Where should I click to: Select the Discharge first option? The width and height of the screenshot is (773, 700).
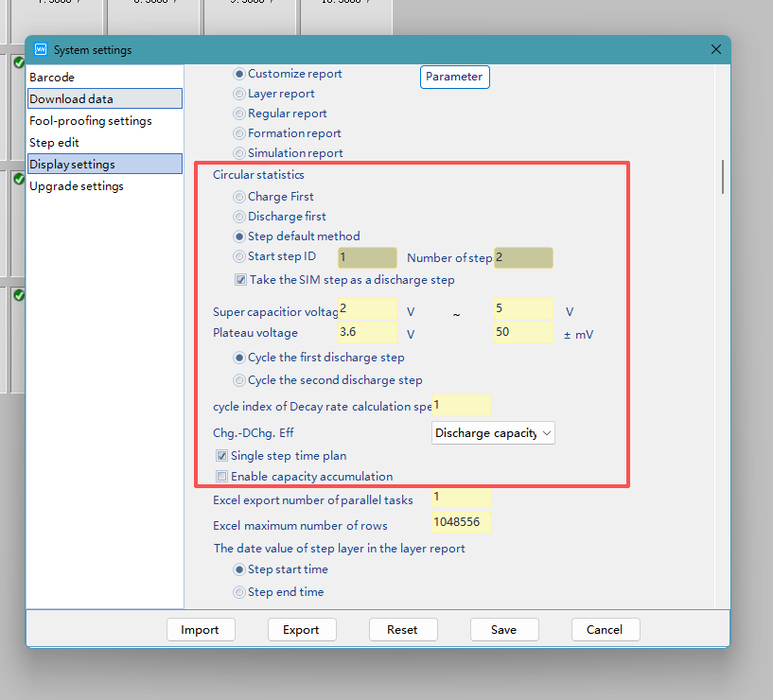point(241,216)
